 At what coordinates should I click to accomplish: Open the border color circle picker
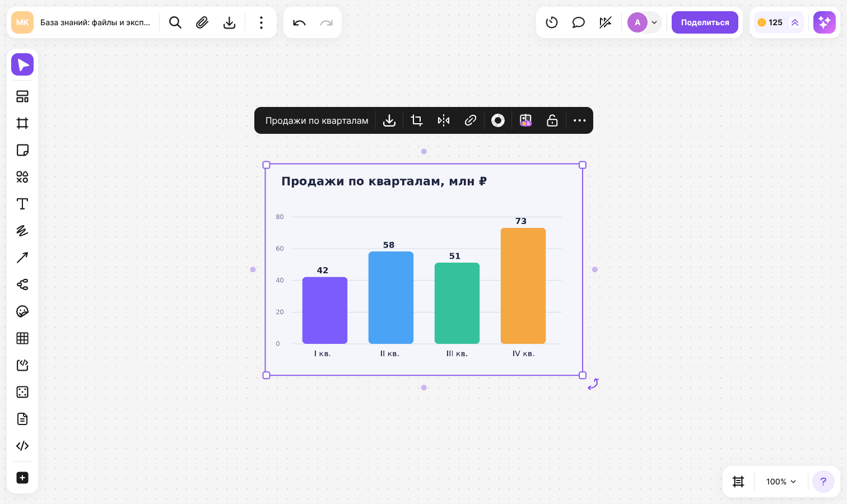[498, 120]
